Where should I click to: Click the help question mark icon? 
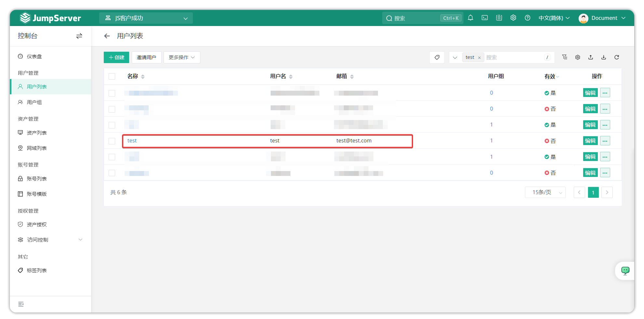pos(528,18)
